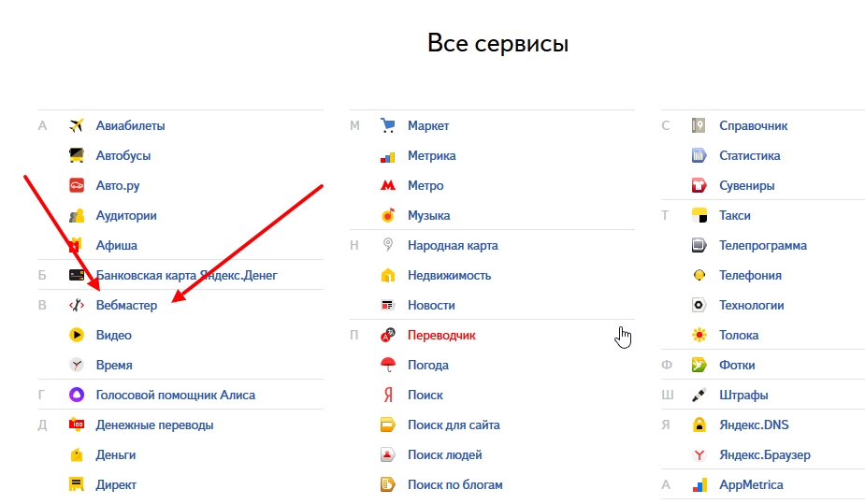Open the Справочник link
This screenshot has width=865, height=504.
[x=753, y=125]
